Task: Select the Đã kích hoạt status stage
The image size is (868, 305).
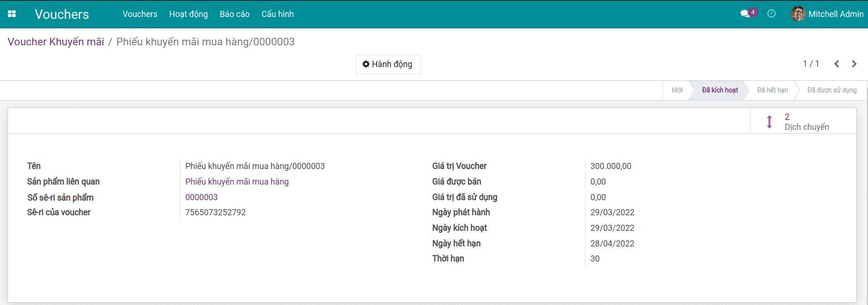Action: 720,90
